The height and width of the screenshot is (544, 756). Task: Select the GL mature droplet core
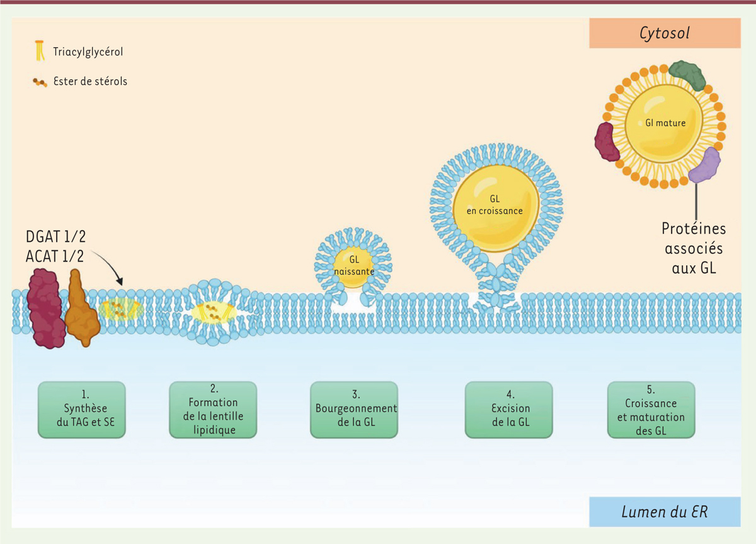tap(665, 124)
